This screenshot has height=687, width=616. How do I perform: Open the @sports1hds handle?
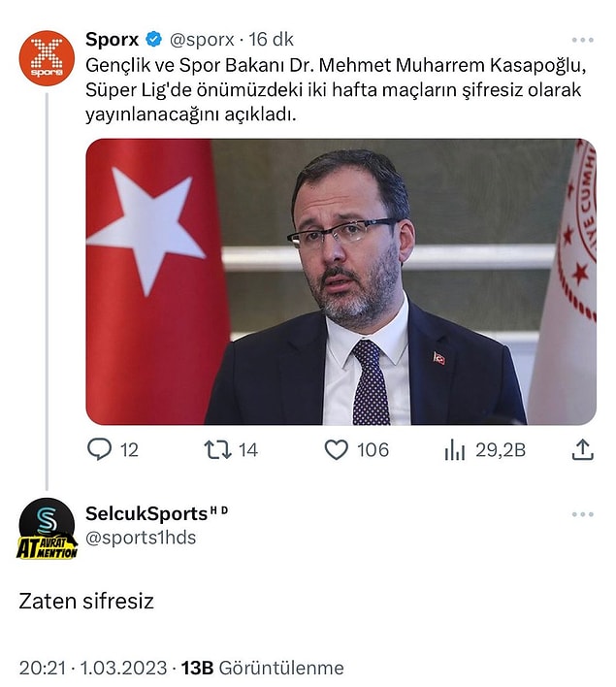tap(141, 538)
